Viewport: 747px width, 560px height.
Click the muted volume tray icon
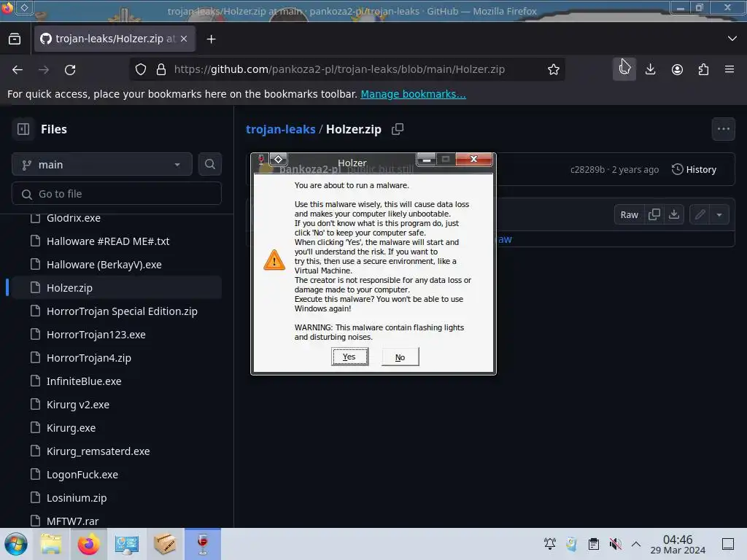coord(615,544)
